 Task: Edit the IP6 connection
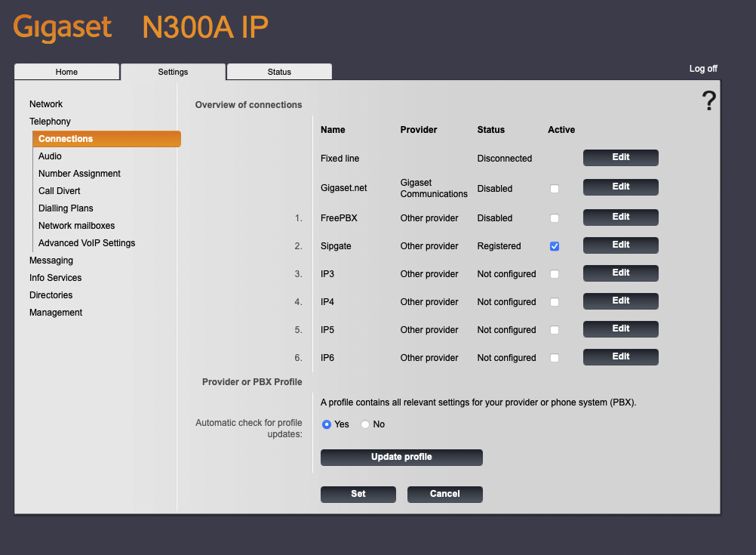620,357
